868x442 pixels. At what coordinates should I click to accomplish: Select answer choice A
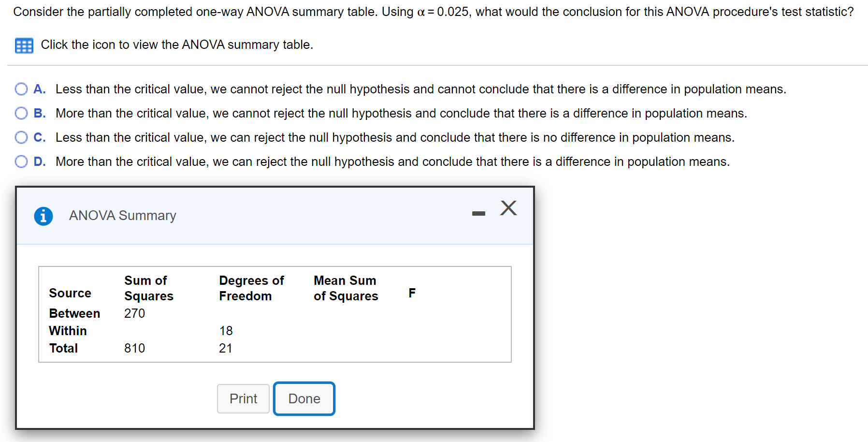click(x=21, y=88)
